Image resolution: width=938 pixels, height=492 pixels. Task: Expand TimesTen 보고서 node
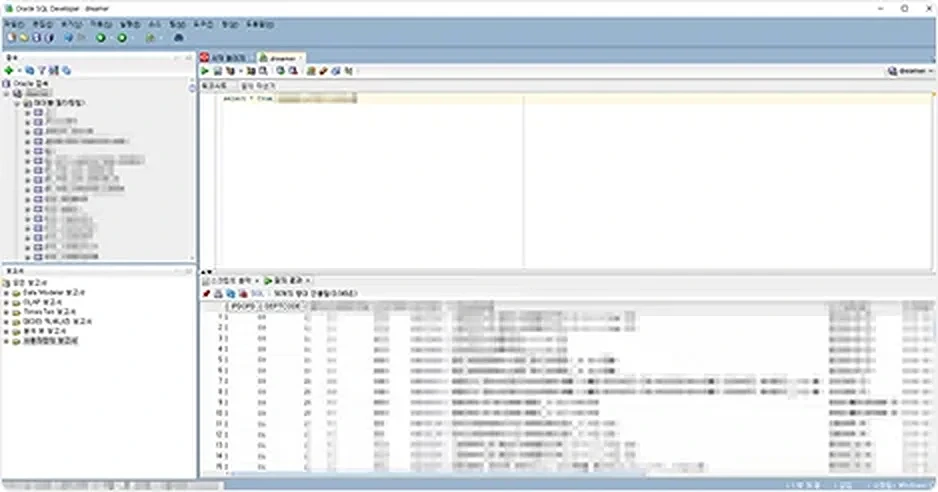[x=7, y=312]
